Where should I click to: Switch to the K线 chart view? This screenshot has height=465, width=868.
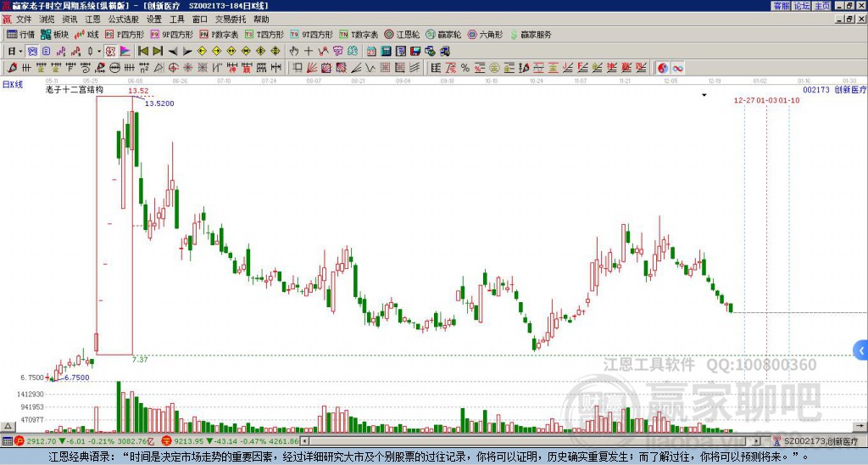click(x=86, y=34)
